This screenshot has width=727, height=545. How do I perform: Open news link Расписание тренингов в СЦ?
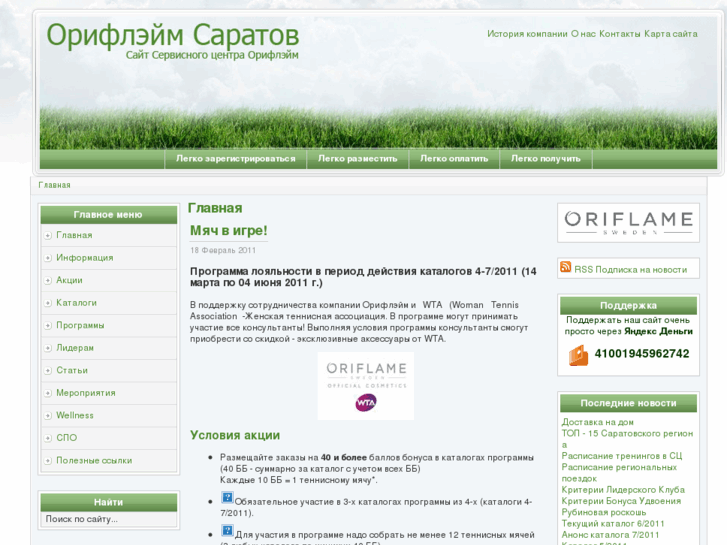click(x=622, y=456)
